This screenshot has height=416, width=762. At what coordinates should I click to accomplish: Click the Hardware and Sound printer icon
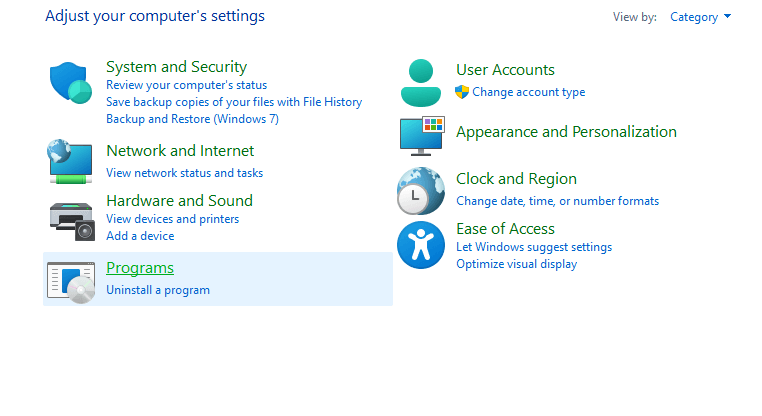pos(72,222)
